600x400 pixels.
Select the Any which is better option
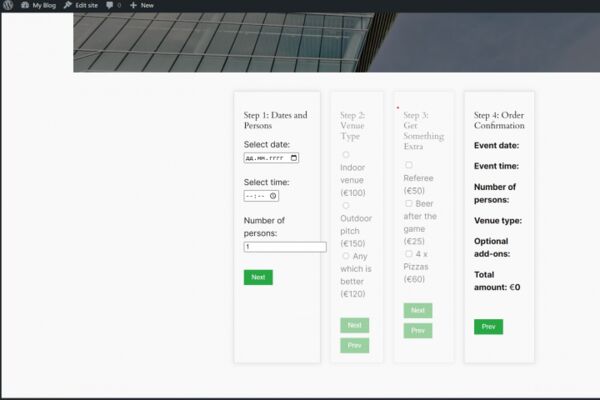click(x=346, y=256)
